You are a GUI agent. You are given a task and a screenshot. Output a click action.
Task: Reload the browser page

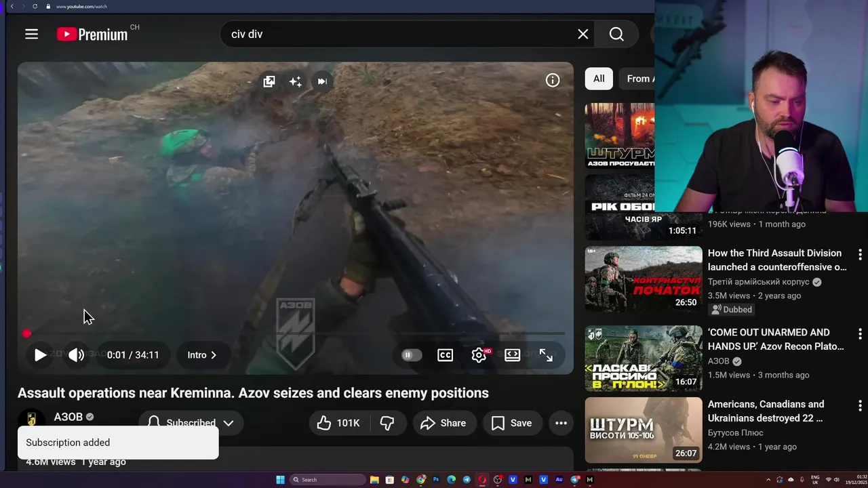point(35,6)
